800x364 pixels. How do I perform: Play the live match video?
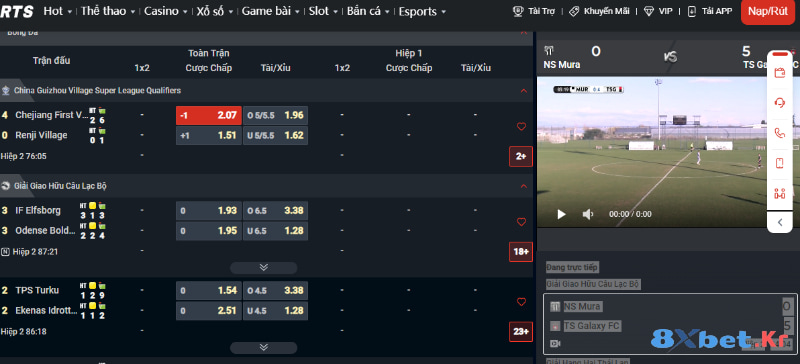click(x=561, y=214)
